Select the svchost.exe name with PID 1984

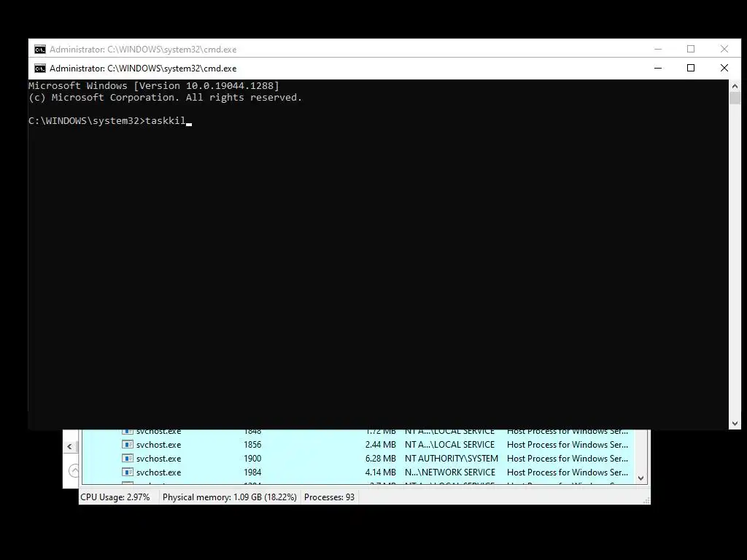pyautogui.click(x=158, y=472)
